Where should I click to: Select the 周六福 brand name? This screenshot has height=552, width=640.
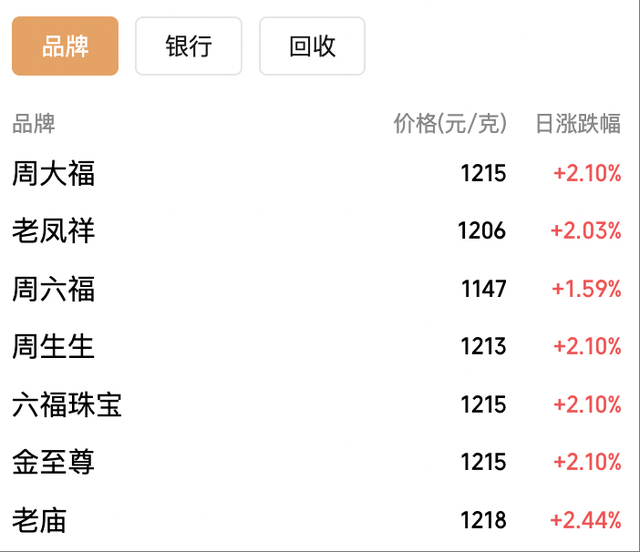[x=54, y=290]
